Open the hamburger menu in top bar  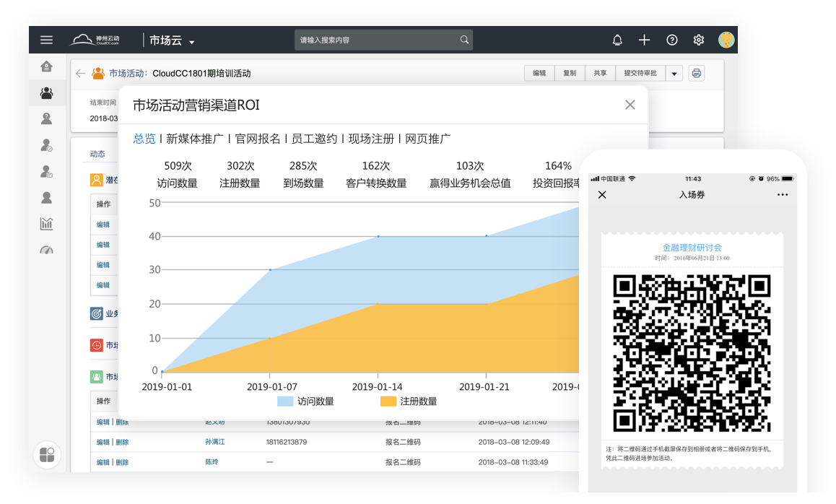point(46,40)
